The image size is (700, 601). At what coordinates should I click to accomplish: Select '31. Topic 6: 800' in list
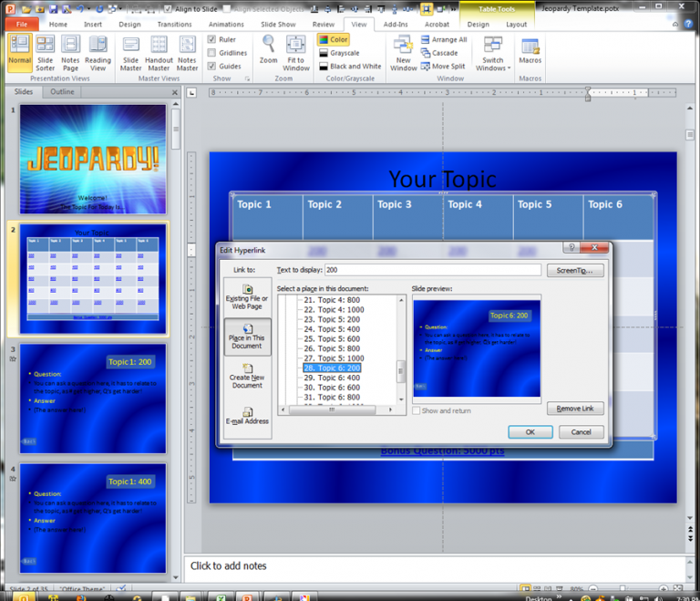[332, 398]
